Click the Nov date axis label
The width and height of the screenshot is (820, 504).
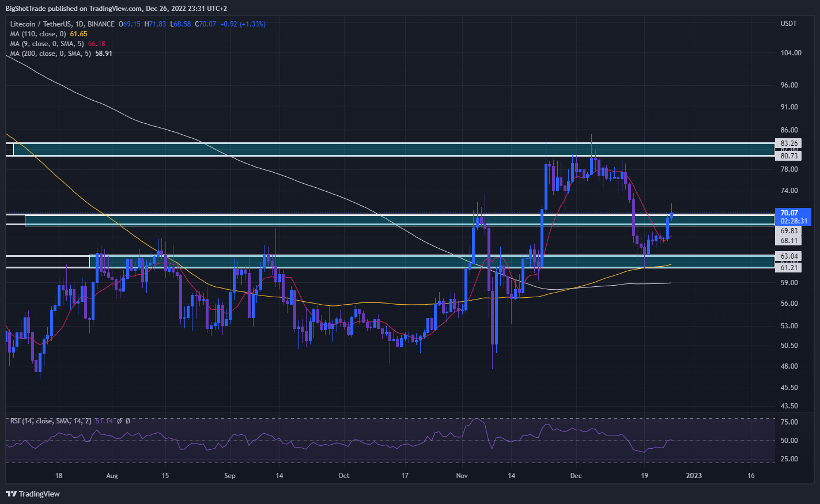[x=462, y=476]
